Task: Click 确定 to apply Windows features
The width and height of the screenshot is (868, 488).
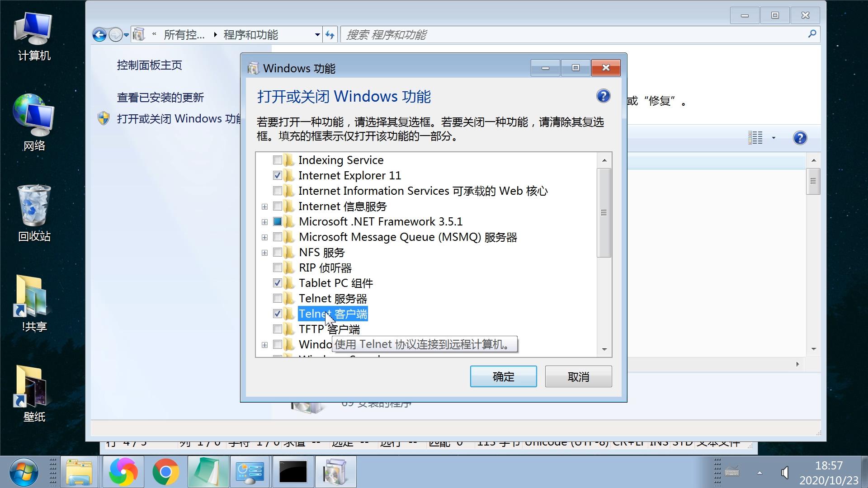Action: [x=503, y=376]
